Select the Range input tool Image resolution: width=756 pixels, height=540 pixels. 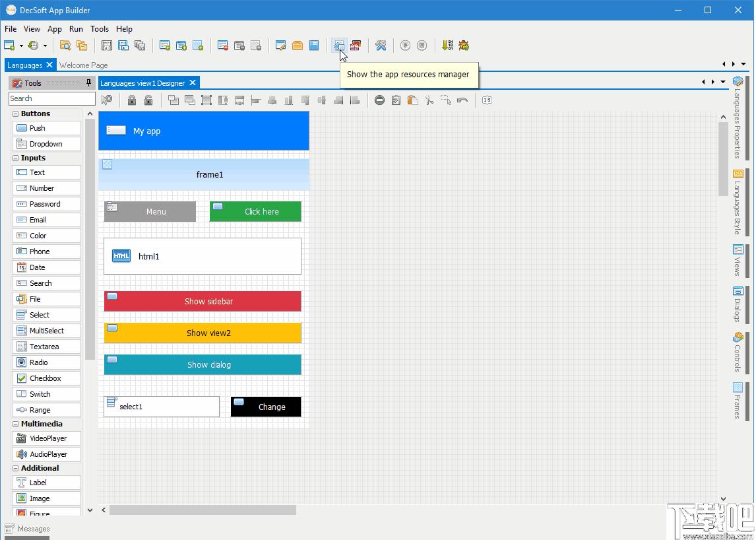46,410
